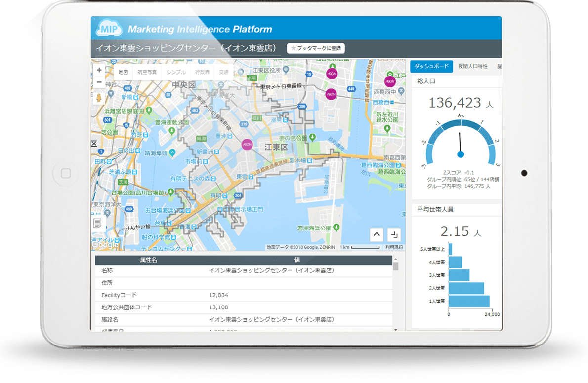Click the table scroll up arrow
The width and height of the screenshot is (588, 383).
click(x=396, y=259)
